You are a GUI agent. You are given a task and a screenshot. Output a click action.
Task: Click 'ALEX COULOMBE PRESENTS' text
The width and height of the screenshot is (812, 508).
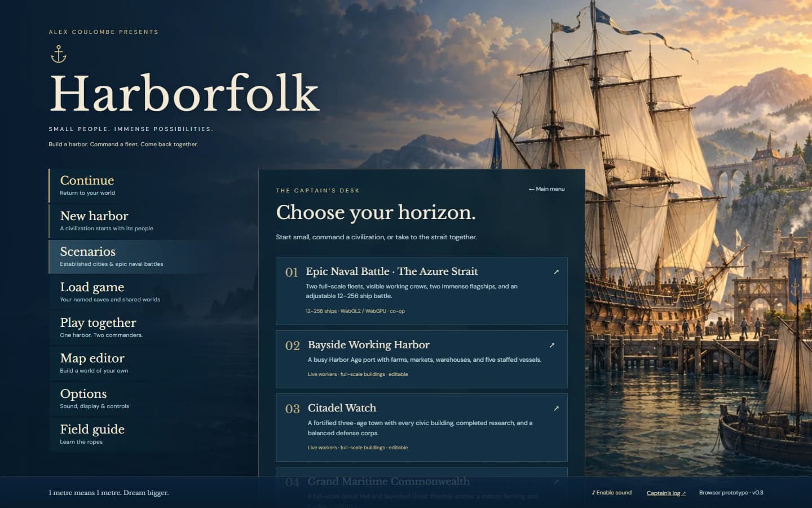click(x=104, y=32)
